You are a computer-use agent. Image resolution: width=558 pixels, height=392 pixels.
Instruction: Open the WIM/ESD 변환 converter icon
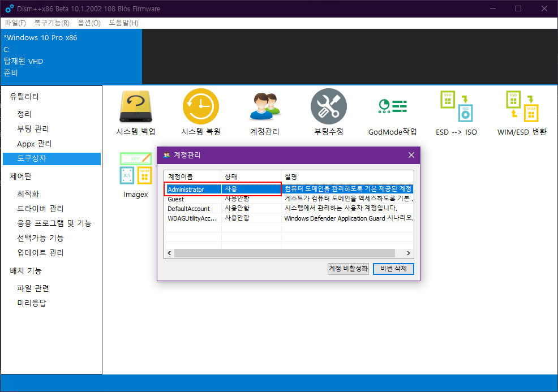[x=522, y=106]
